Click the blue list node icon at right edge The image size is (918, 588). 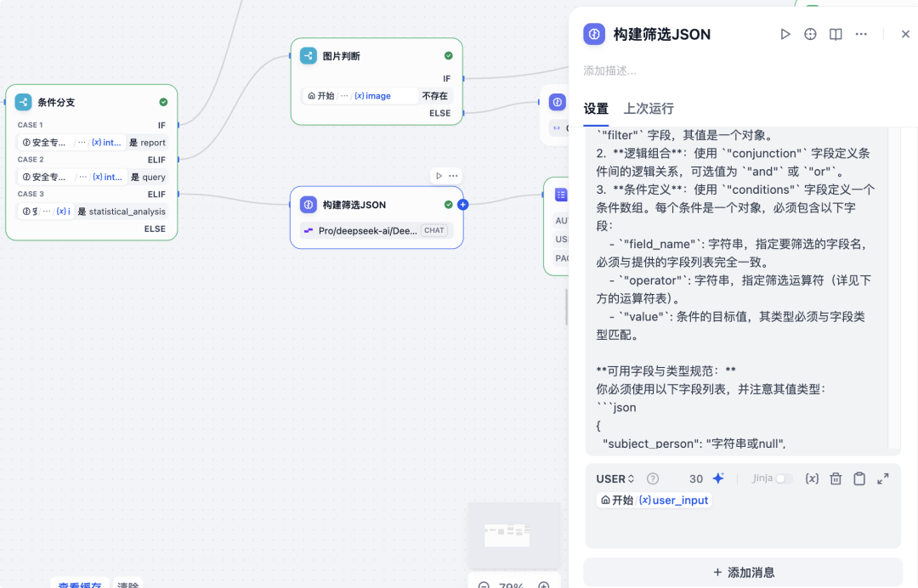pyautogui.click(x=561, y=195)
